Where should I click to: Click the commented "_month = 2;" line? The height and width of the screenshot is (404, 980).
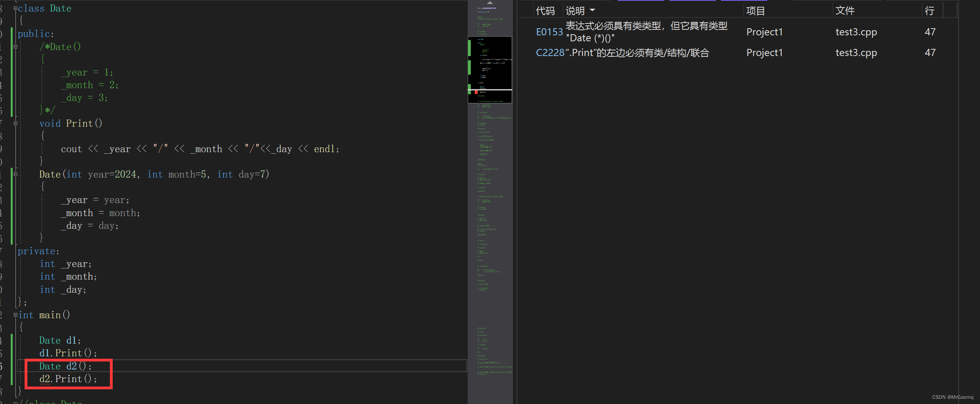click(x=90, y=85)
